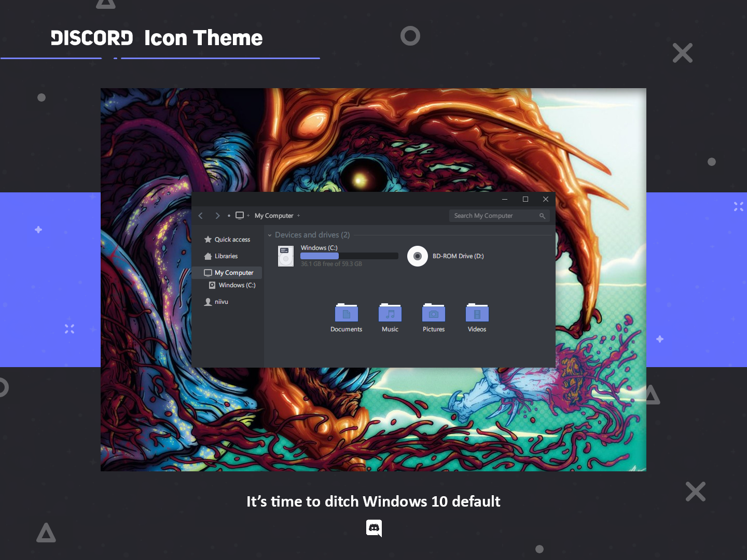The image size is (747, 560).
Task: Click the Libraries sidebar icon
Action: (208, 256)
